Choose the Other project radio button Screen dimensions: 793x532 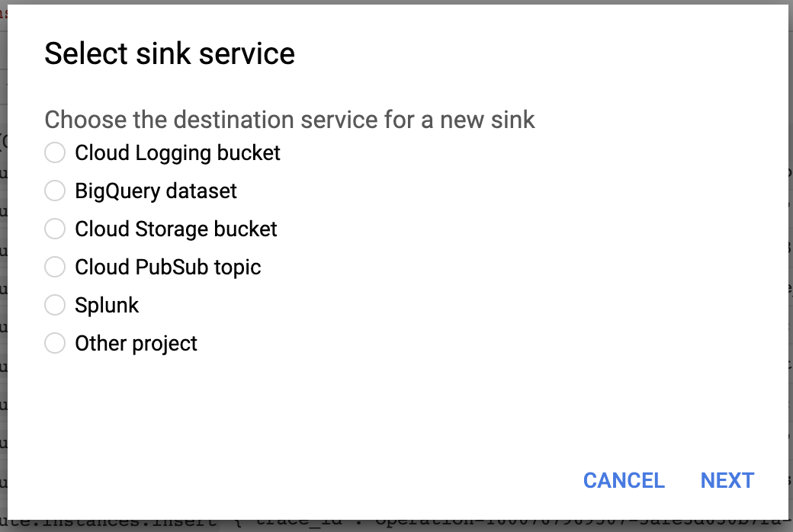55,343
